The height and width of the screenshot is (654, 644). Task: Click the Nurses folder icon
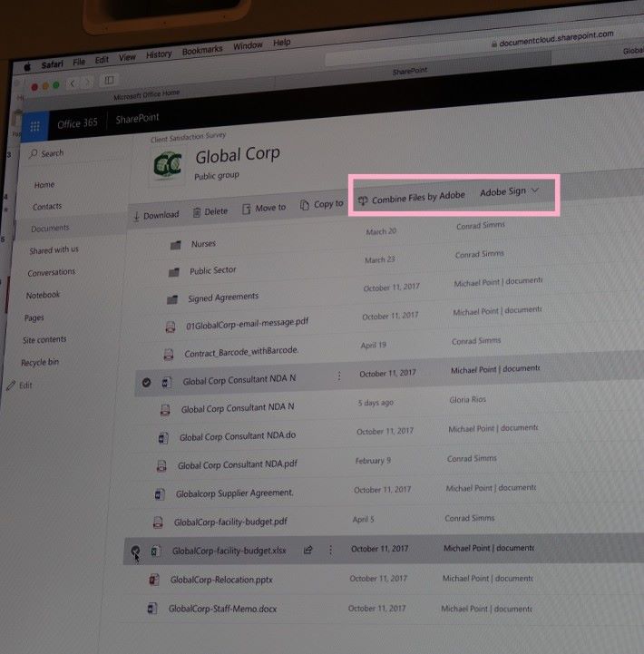176,245
